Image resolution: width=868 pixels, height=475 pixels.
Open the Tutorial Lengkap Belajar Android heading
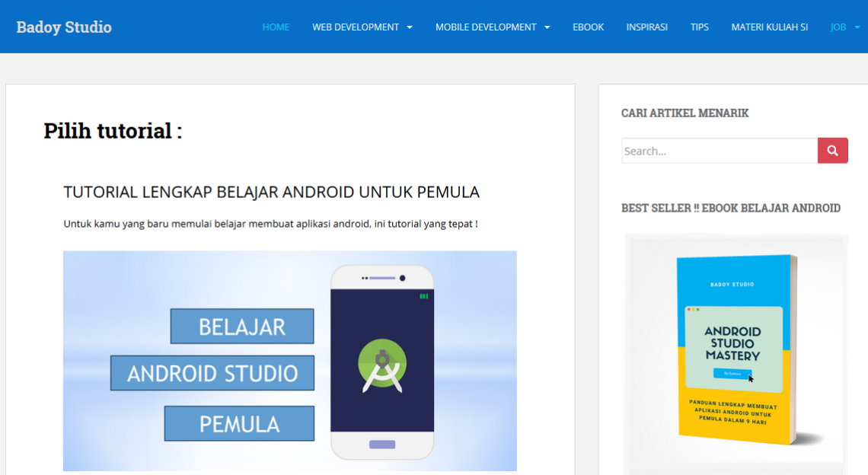(x=271, y=192)
